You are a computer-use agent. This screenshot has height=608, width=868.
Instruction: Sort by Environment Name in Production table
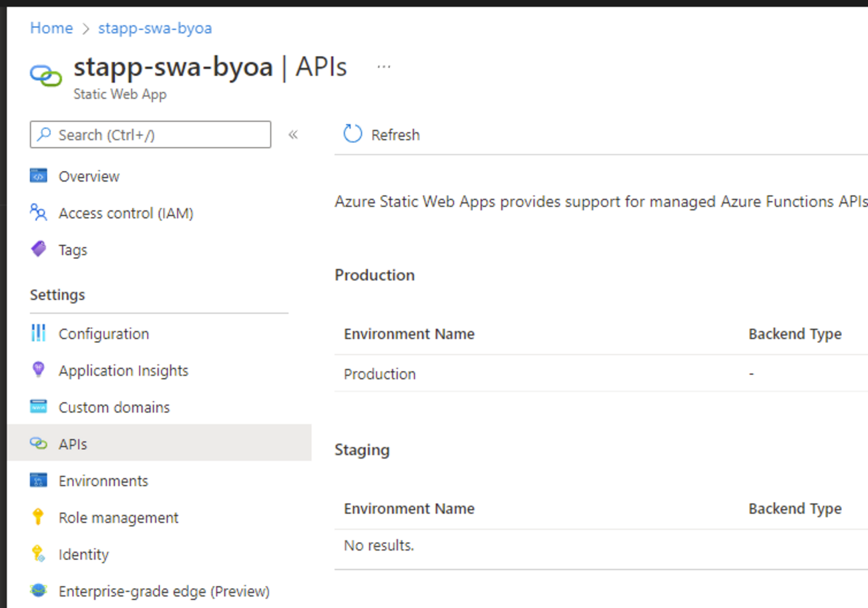409,334
